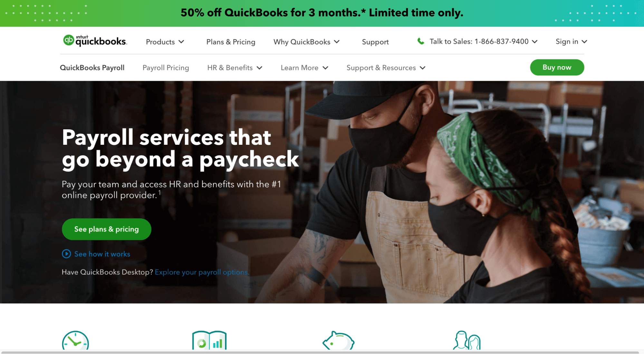Screen dimensions: 644x354
Task: Click the two people icon
Action: [x=466, y=340]
